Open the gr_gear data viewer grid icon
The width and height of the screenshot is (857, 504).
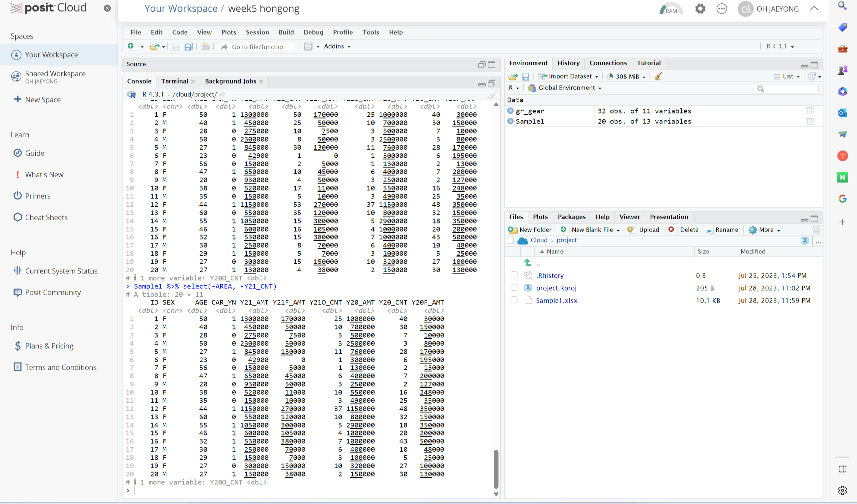(810, 111)
